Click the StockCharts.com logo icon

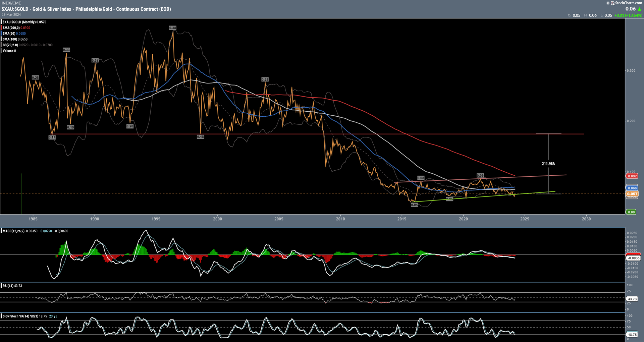pyautogui.click(x=612, y=3)
